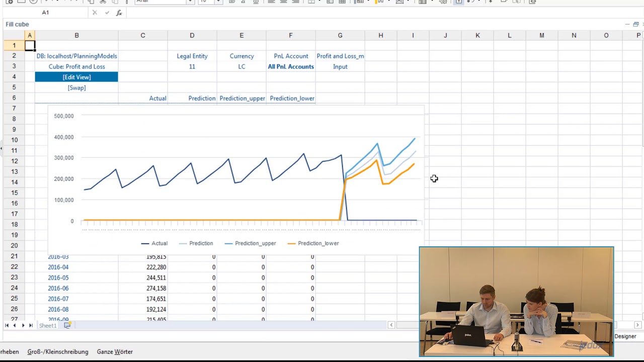Click the horizontal scrollbar left arrow
This screenshot has height=362, width=644.
tap(391, 325)
